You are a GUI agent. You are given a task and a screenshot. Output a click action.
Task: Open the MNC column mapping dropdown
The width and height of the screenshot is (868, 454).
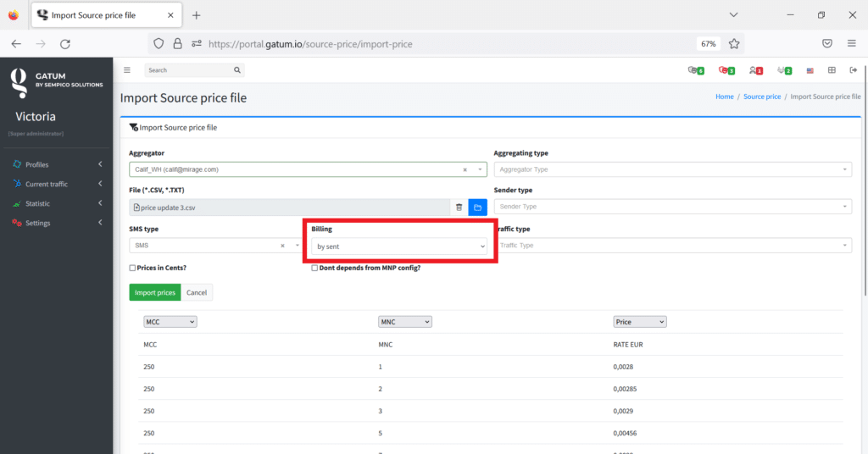[x=405, y=322]
